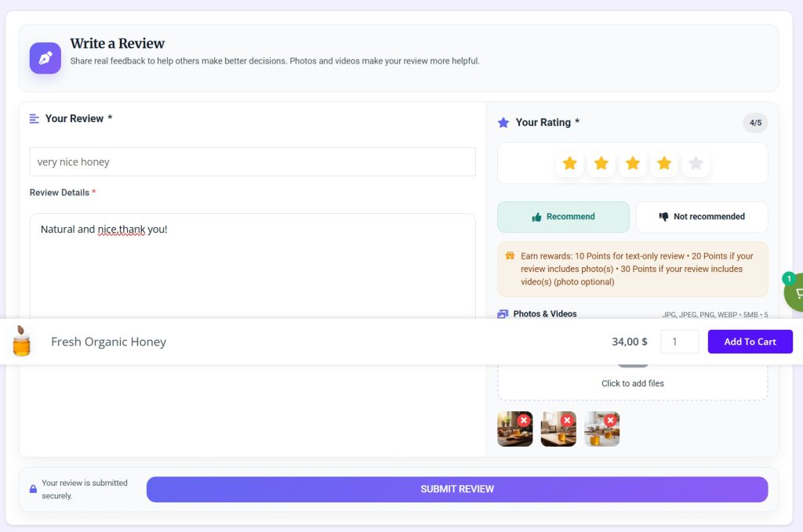This screenshot has height=532, width=803.
Task: Open the honey jar product thumbnail
Action: [x=21, y=341]
